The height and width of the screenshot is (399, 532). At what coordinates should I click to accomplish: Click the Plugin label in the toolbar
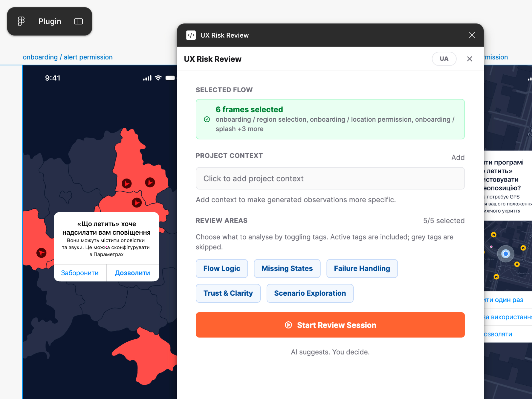click(x=50, y=22)
